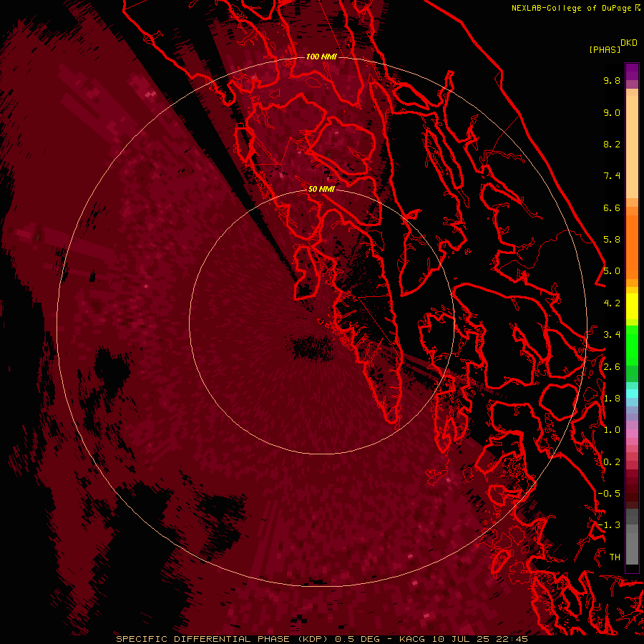Click the -0.5 legend value
Viewport: 644px width, 644px height.
pyautogui.click(x=609, y=494)
